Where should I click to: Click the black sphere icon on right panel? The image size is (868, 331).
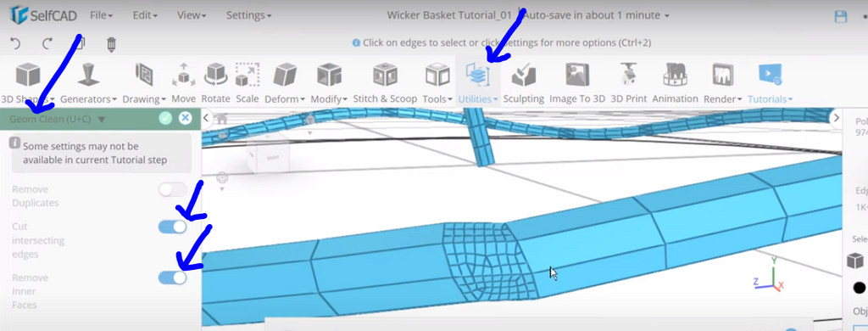(860, 287)
